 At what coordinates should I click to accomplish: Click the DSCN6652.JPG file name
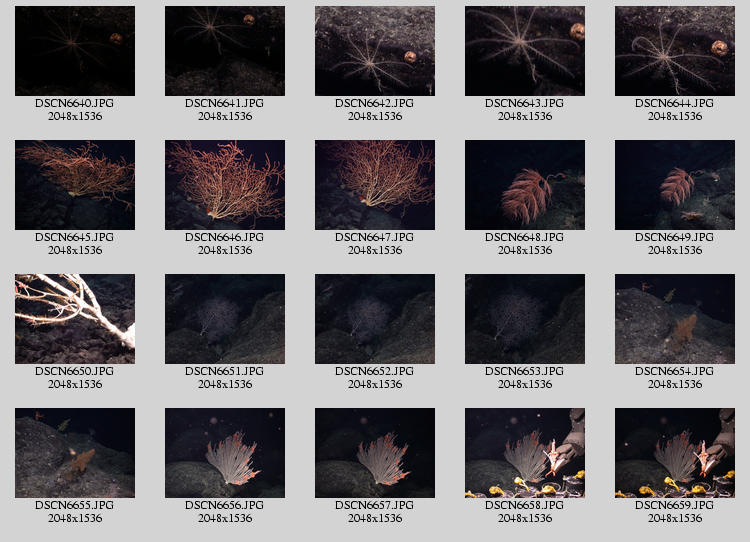coord(375,371)
